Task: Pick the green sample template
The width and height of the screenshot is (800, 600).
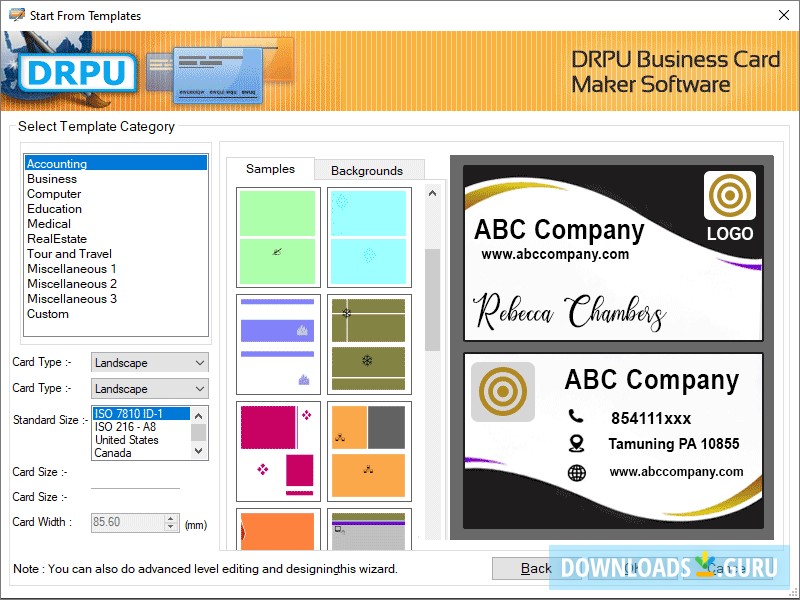Action: 278,237
